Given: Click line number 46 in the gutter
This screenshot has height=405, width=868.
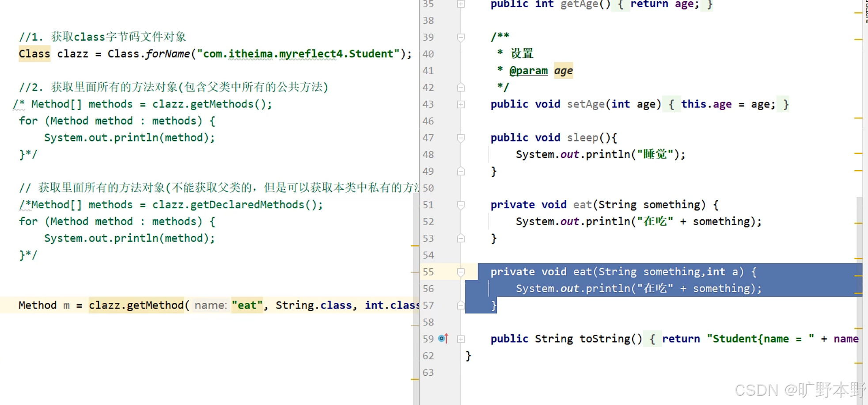Looking at the screenshot, I should pos(428,121).
